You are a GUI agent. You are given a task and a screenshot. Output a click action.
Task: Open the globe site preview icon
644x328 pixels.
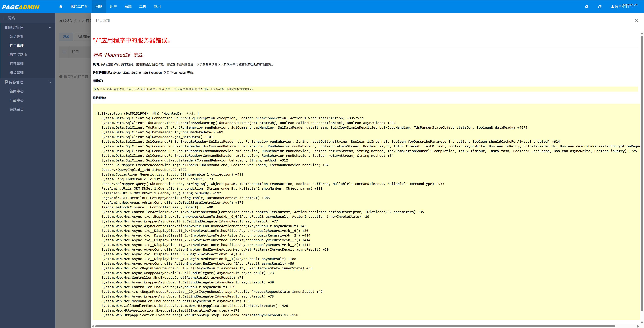pos(586,7)
